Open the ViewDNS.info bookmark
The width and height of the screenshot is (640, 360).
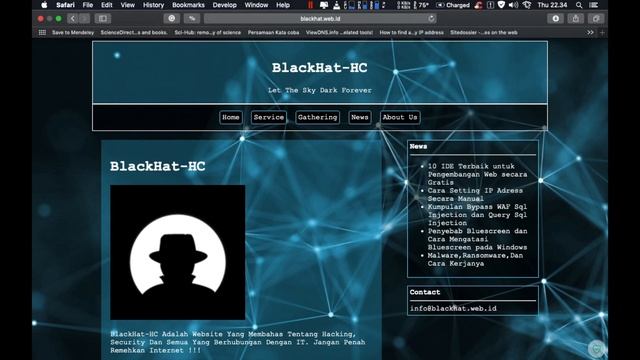[339, 32]
